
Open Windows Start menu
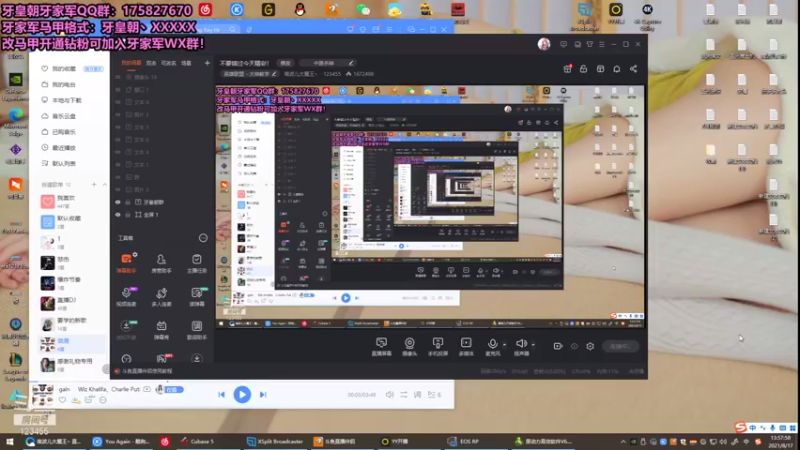9,441
